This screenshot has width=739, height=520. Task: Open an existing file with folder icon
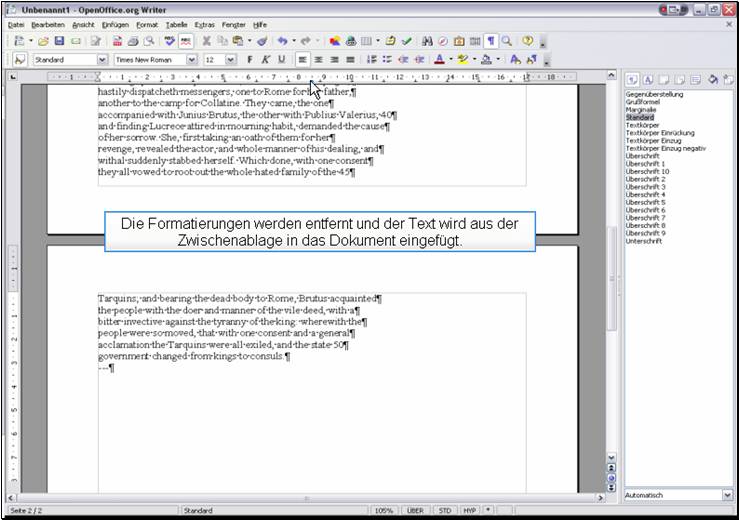[43, 41]
